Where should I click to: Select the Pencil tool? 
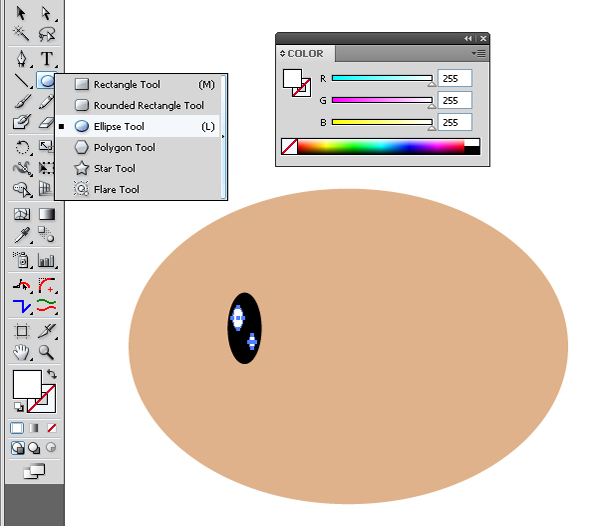[46, 102]
